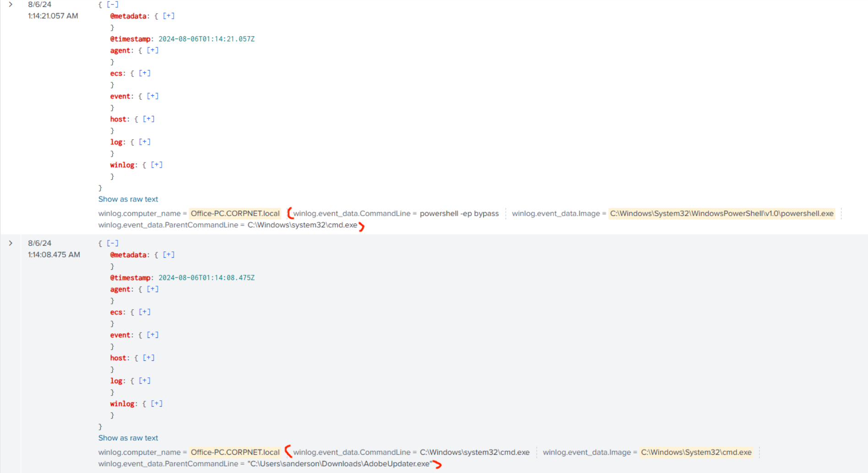This screenshot has width=868, height=473.
Task: Click CommandLine value C:\Windows\system32\cmd.exe
Action: [x=475, y=452]
